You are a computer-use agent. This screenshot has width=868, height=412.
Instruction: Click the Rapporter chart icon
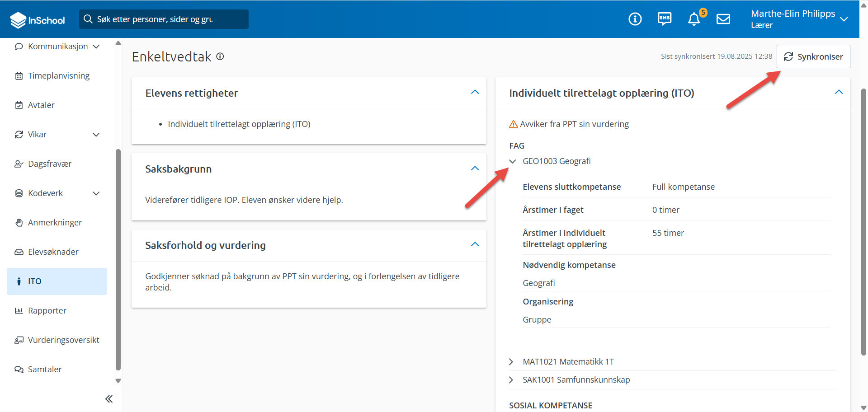click(19, 311)
